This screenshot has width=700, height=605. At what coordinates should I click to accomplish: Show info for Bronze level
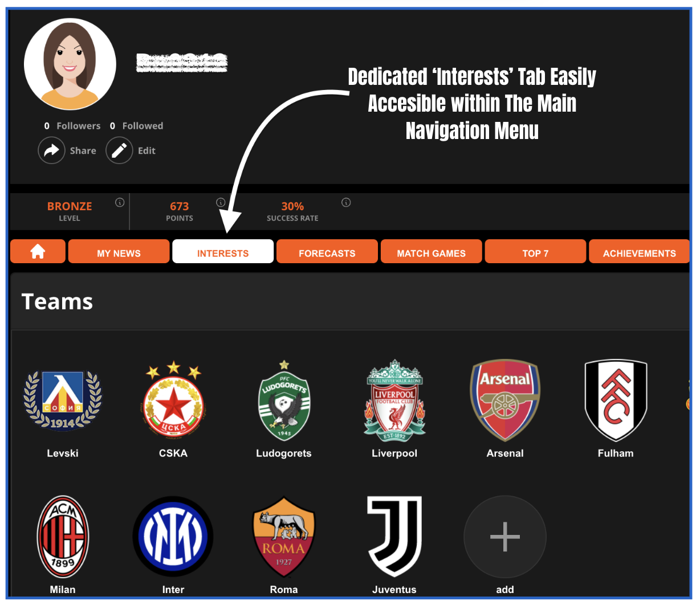120,202
